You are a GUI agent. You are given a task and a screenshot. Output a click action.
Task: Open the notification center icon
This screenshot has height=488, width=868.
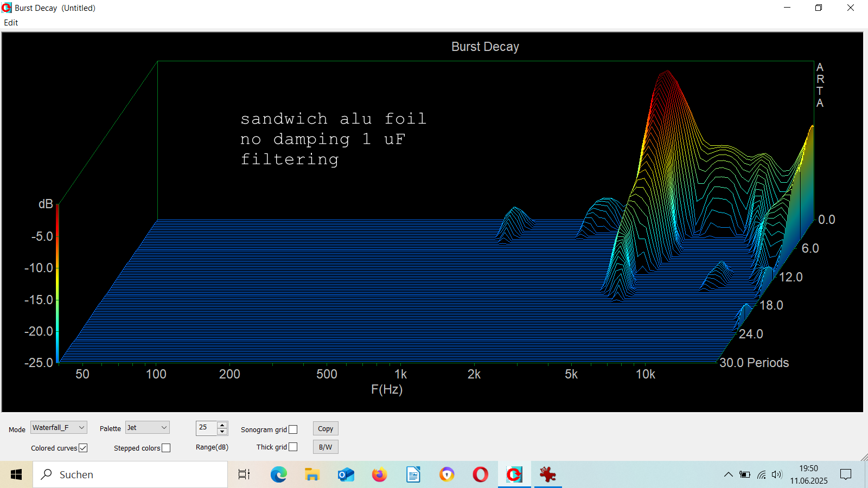point(846,474)
